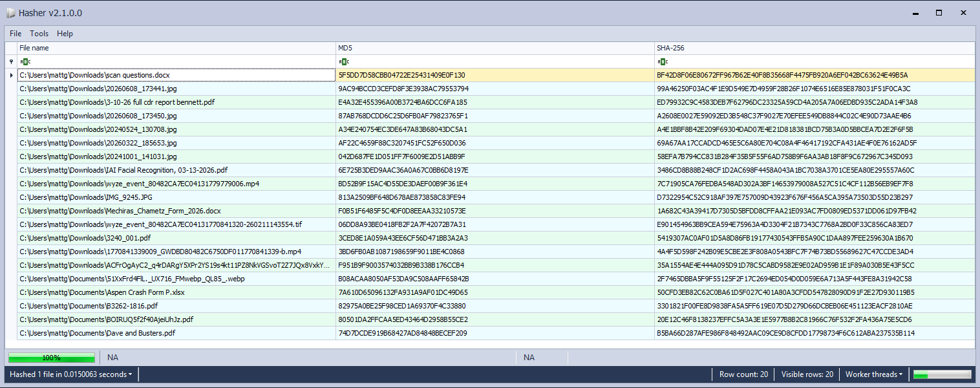The image size is (980, 388).
Task: Select the "Mechiras_Chametz_Form_2026.docx" file cell
Action: (176, 211)
